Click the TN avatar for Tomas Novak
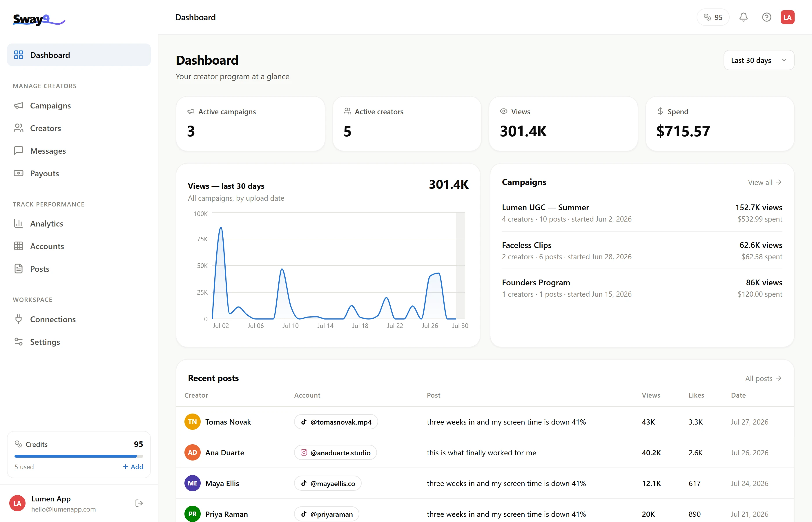 coord(192,422)
